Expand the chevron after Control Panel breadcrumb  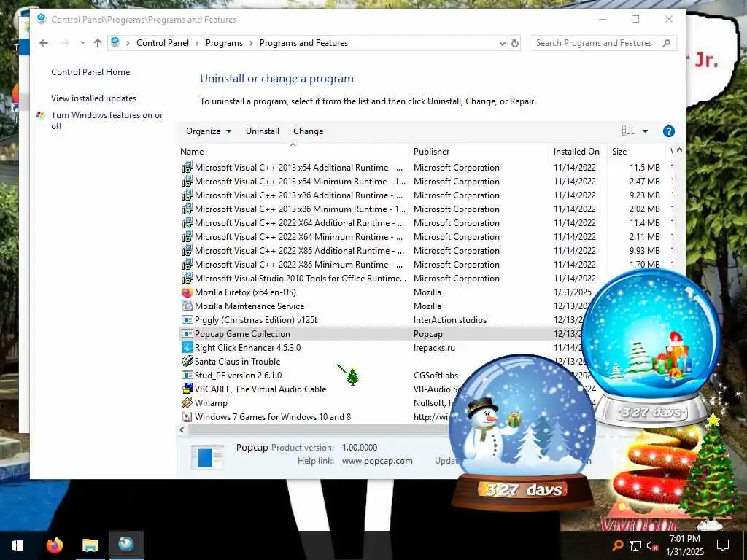(x=197, y=43)
